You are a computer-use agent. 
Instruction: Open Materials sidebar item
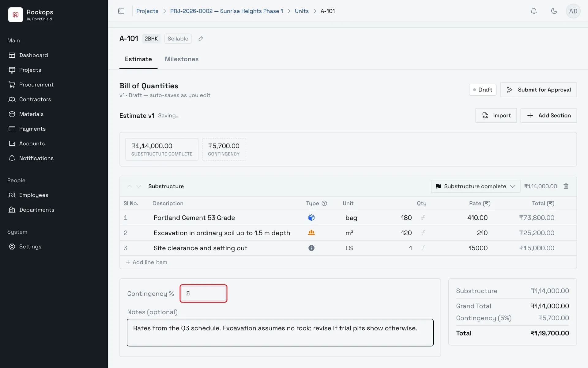tap(31, 114)
